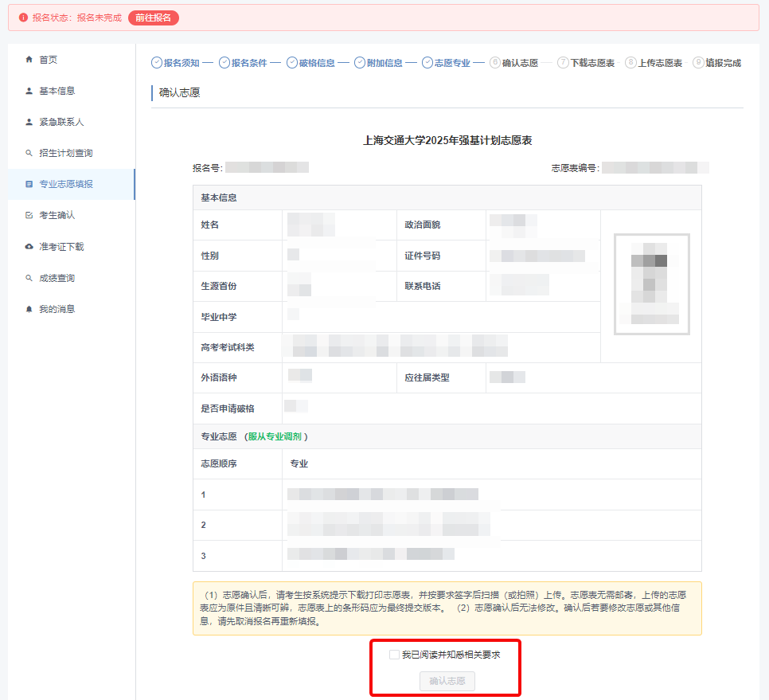
Task: Open 考生确认 in the sidebar
Action: [x=71, y=215]
